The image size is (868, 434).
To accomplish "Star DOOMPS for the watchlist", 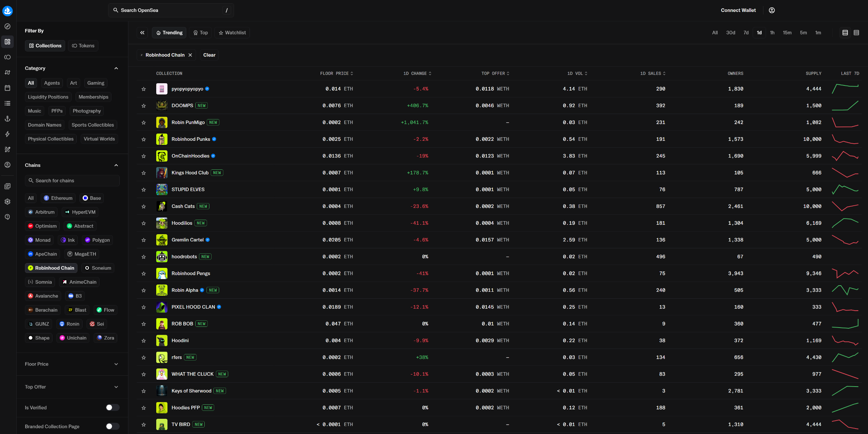I will coord(144,106).
